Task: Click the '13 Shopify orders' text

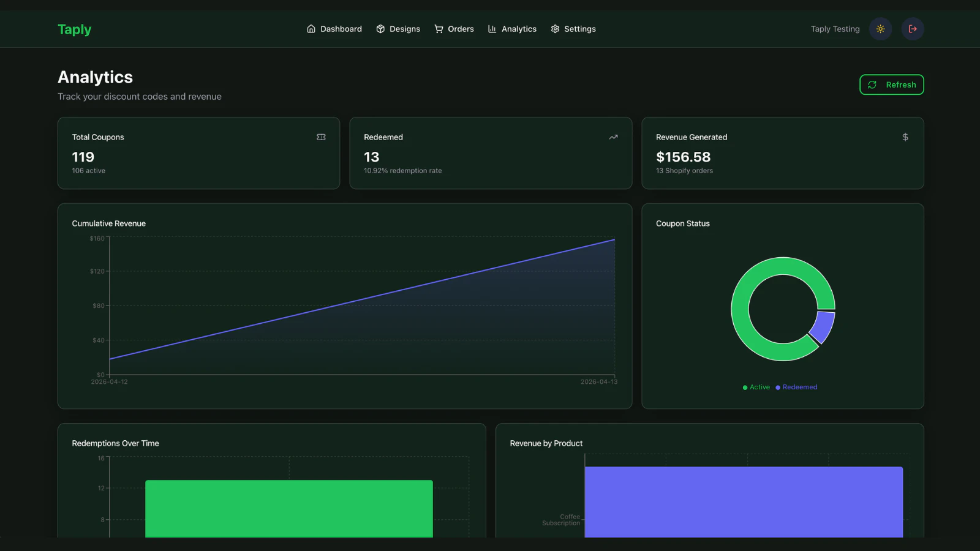Action: pos(685,171)
